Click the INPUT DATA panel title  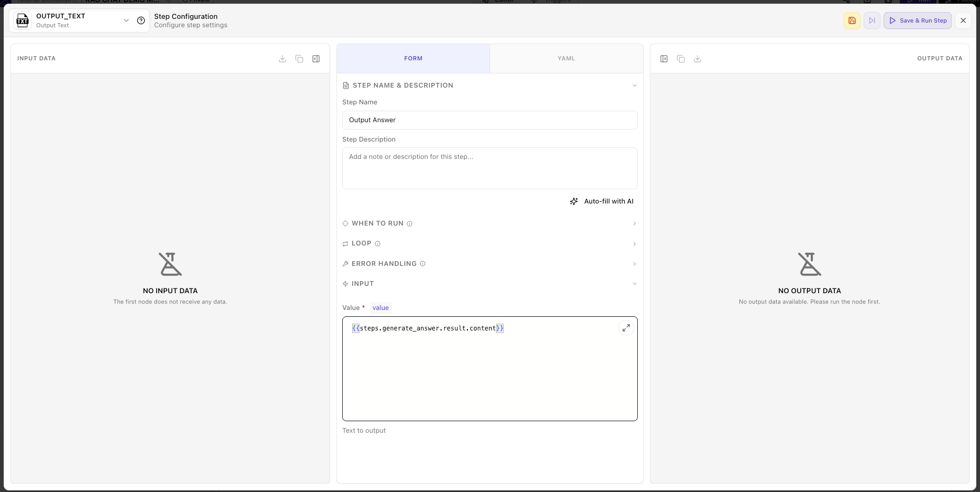(x=36, y=58)
